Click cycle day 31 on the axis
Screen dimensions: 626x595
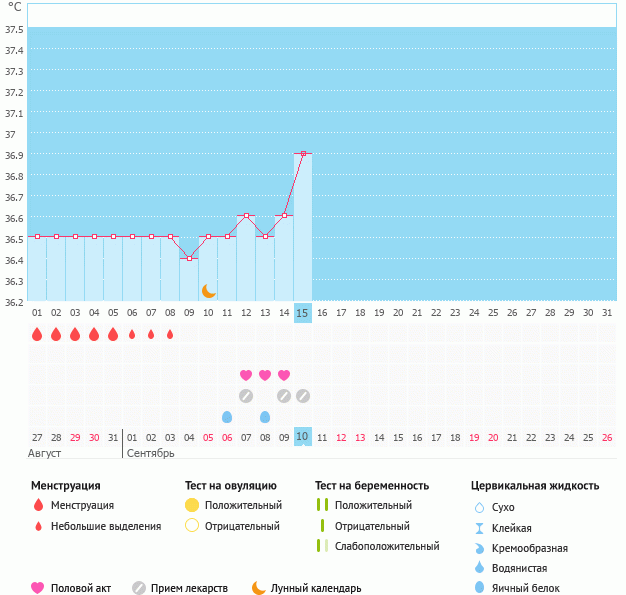tap(607, 313)
